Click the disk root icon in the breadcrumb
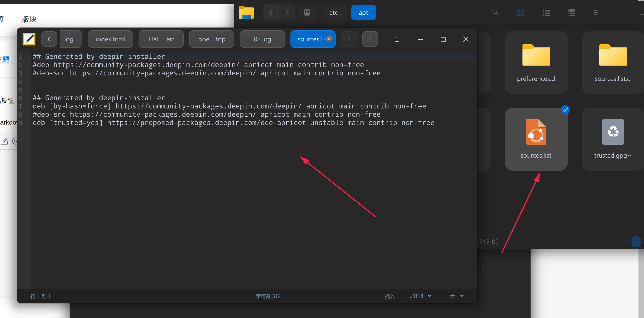Viewport: 644px width, 318px height. [307, 12]
